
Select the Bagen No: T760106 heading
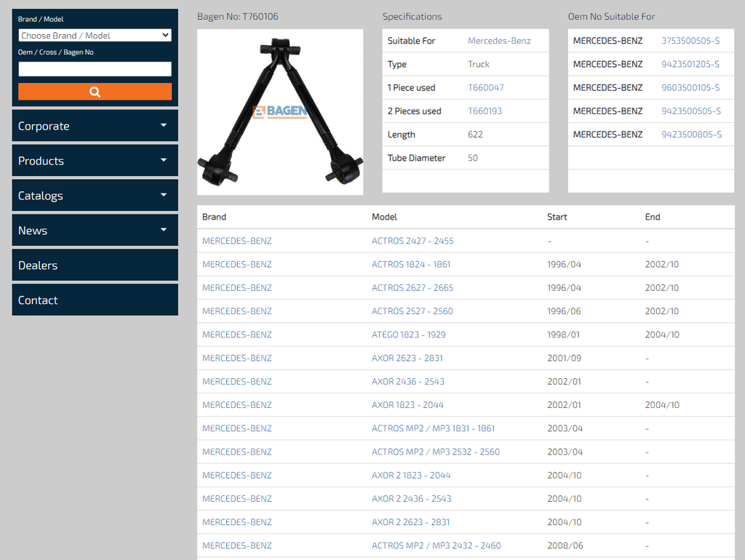[x=238, y=17]
